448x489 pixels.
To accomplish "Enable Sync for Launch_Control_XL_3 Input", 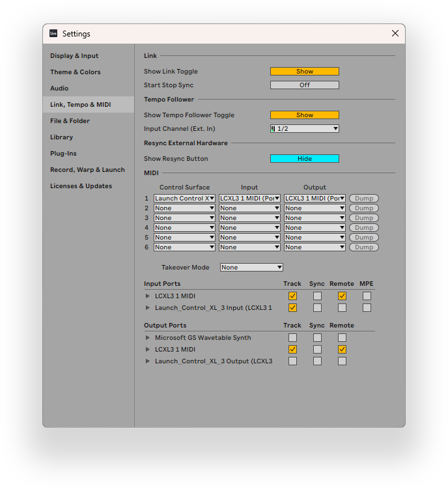I will [317, 308].
